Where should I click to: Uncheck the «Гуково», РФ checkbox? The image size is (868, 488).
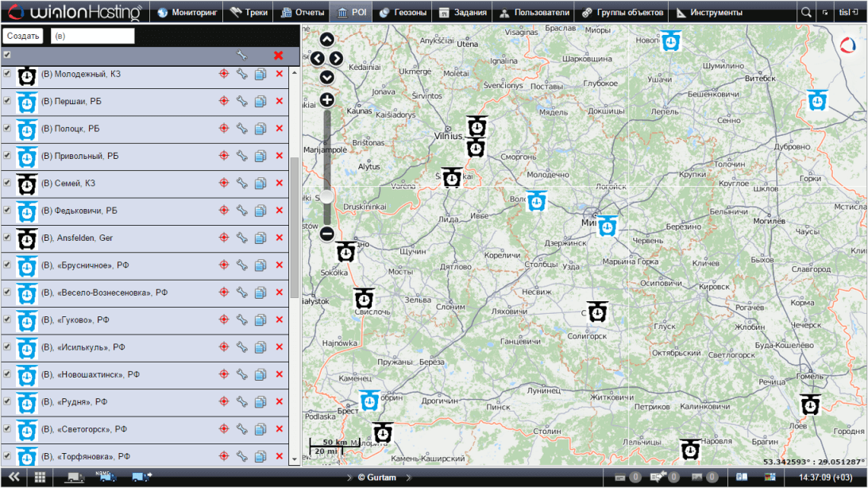(7, 320)
